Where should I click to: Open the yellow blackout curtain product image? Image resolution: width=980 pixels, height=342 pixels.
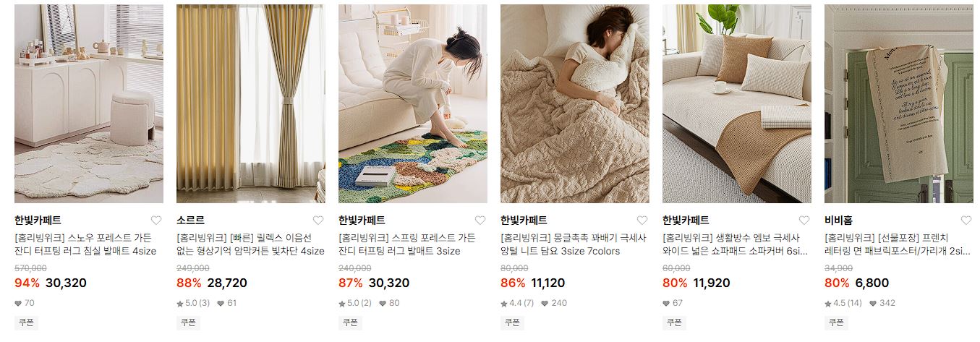coord(251,103)
